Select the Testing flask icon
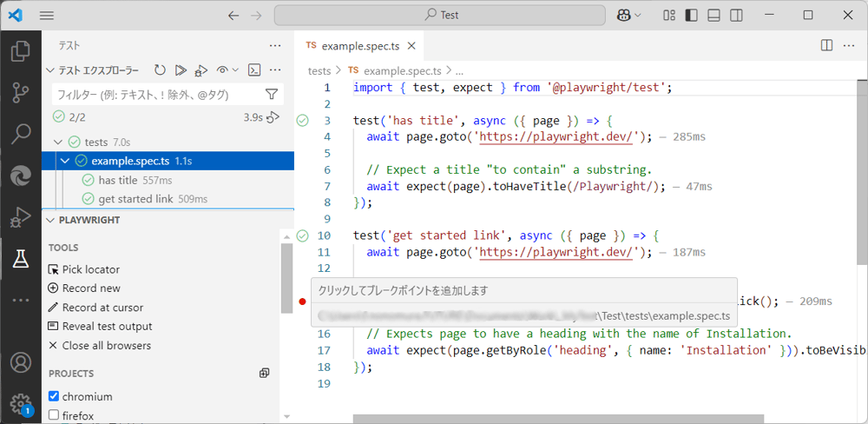The width and height of the screenshot is (868, 424). pos(21,258)
